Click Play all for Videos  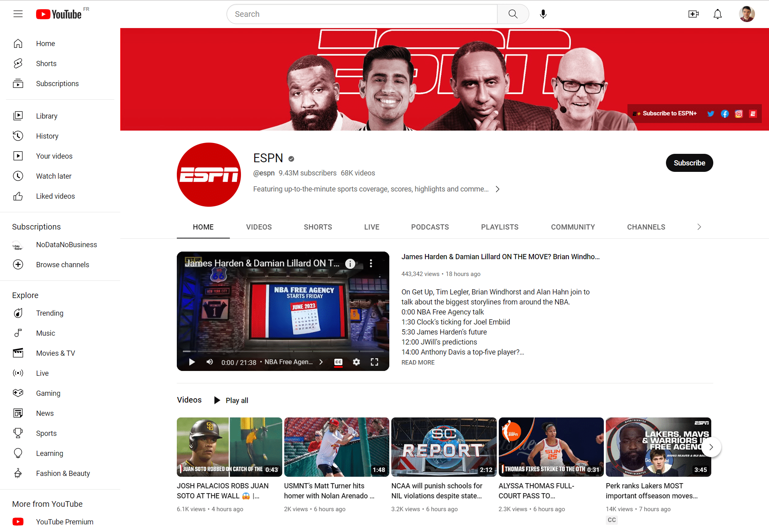tap(231, 400)
